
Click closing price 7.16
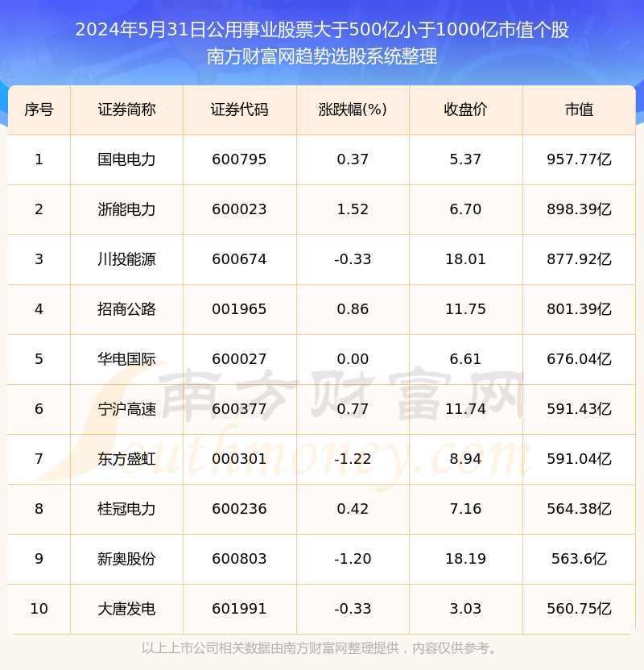pos(465,509)
